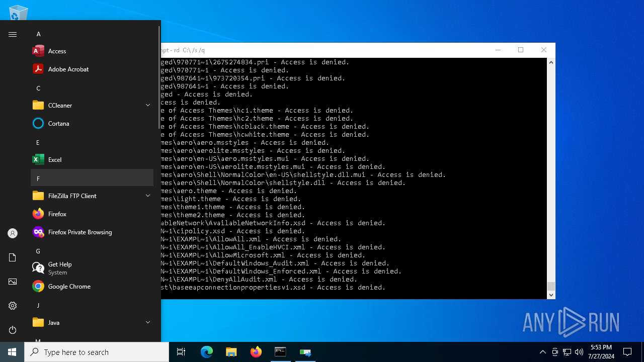Open the rightmost running app taskbar icon
This screenshot has height=362, width=644.
click(305, 352)
